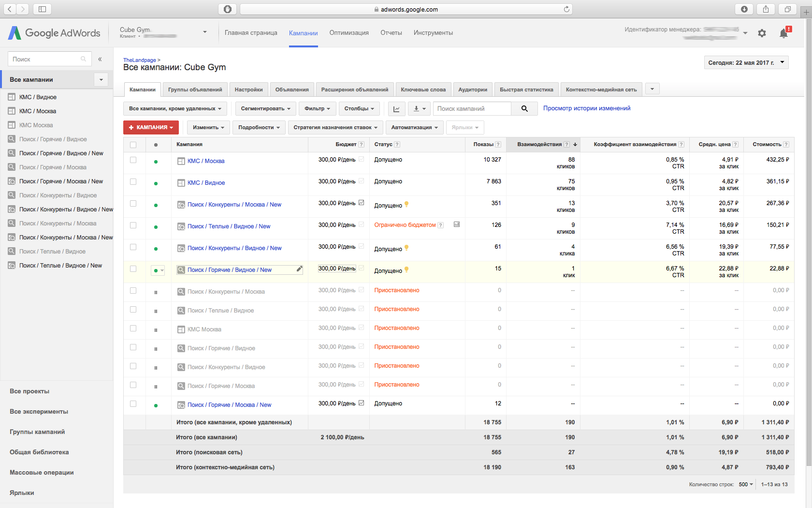Click Safari sidebar toggle icon

click(x=42, y=9)
